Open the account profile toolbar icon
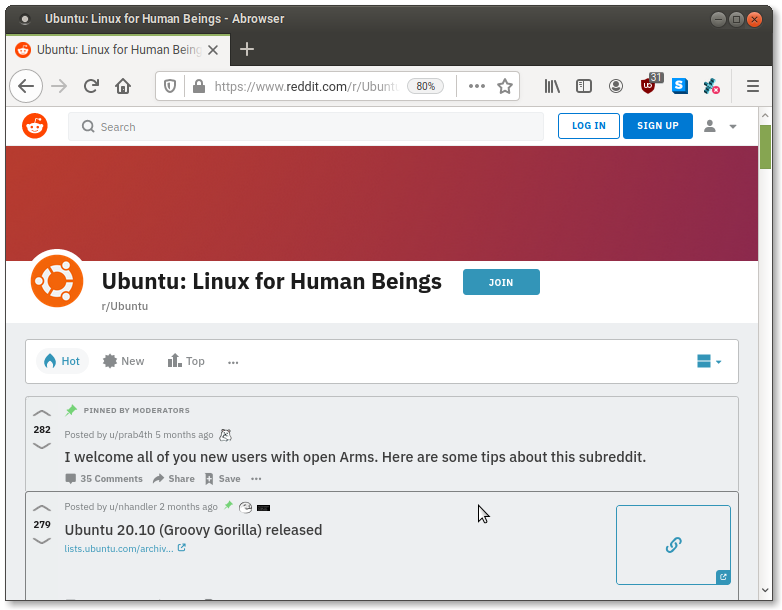The width and height of the screenshot is (782, 610). [616, 86]
